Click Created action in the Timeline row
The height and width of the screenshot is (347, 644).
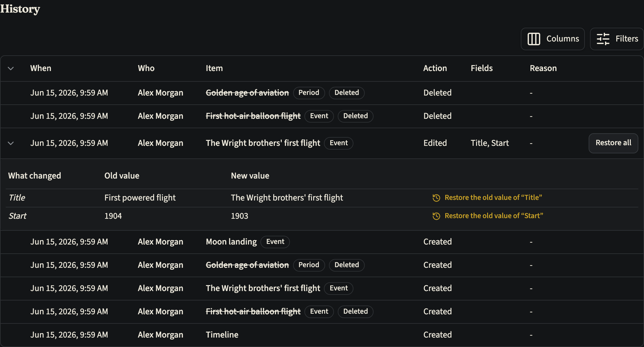[437, 335]
